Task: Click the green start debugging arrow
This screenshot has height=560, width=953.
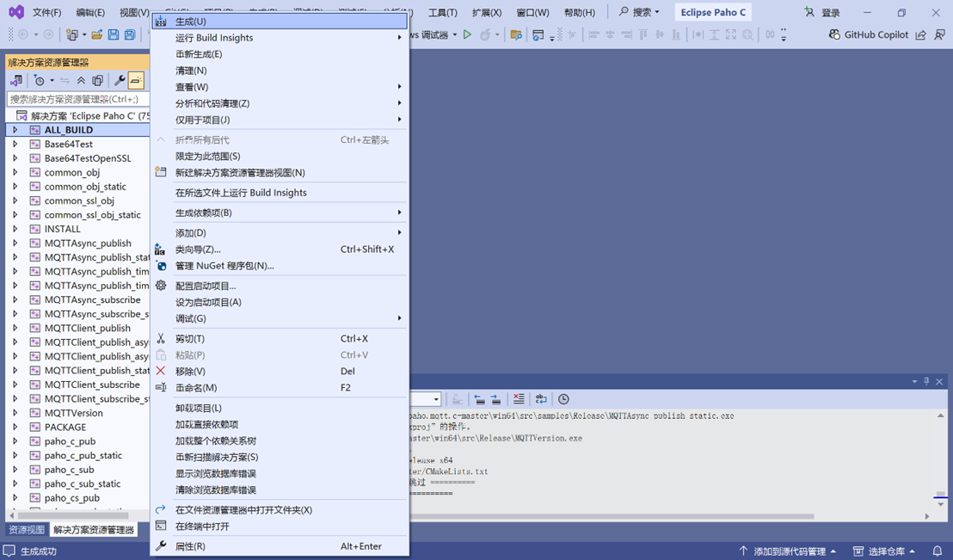Action: 467,34
